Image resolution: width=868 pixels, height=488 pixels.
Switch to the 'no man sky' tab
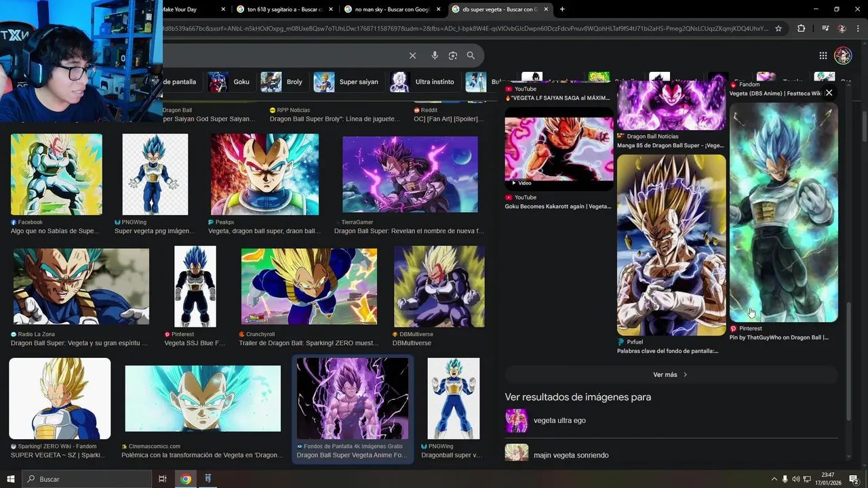[x=391, y=9]
